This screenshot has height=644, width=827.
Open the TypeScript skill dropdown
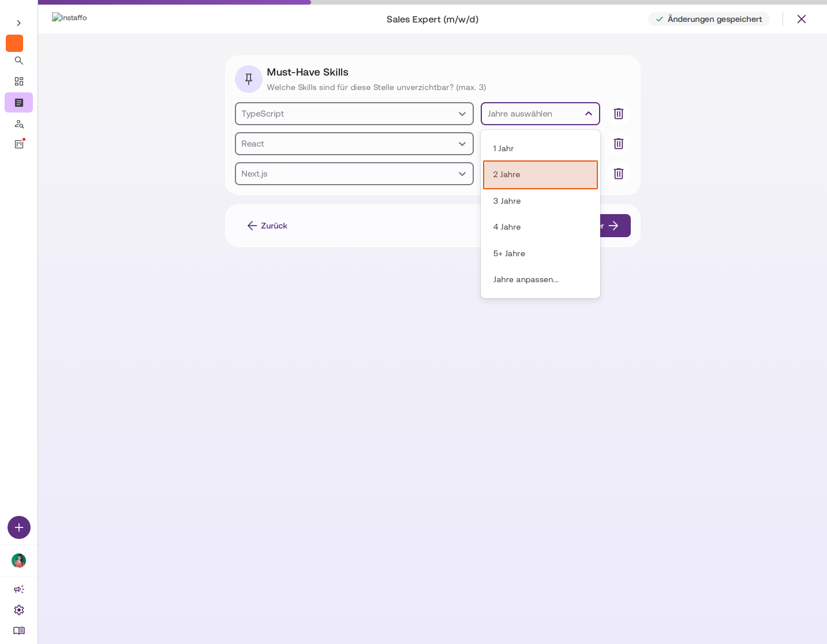(354, 114)
